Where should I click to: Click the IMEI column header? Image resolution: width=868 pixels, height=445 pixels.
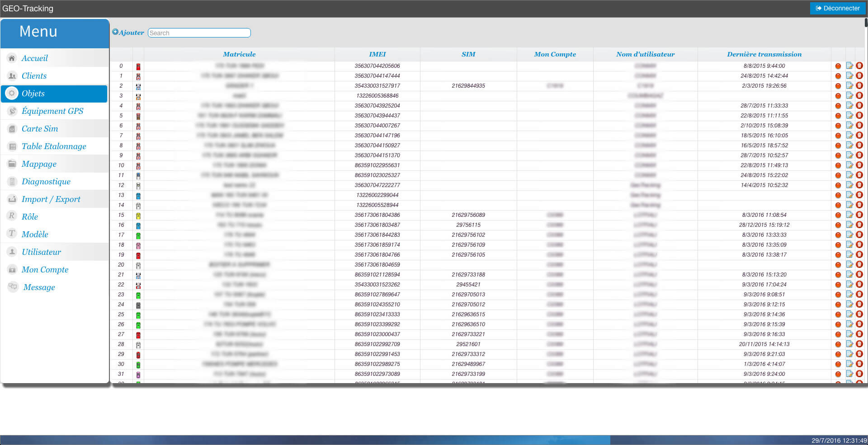pos(377,54)
